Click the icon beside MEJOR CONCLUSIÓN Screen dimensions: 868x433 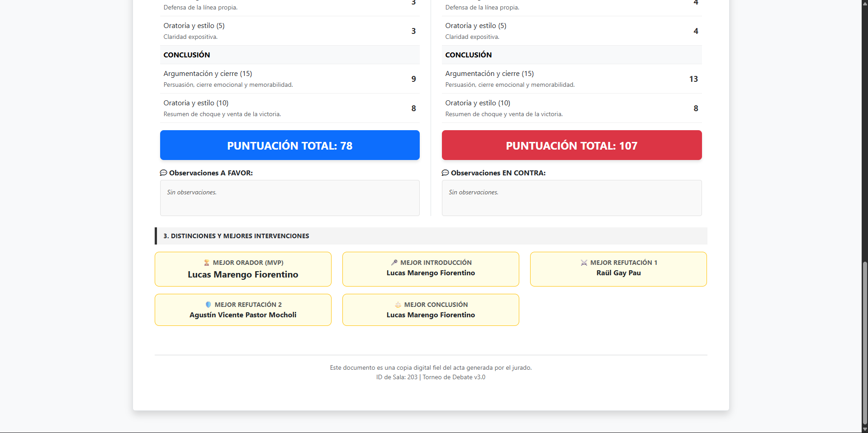coord(398,305)
